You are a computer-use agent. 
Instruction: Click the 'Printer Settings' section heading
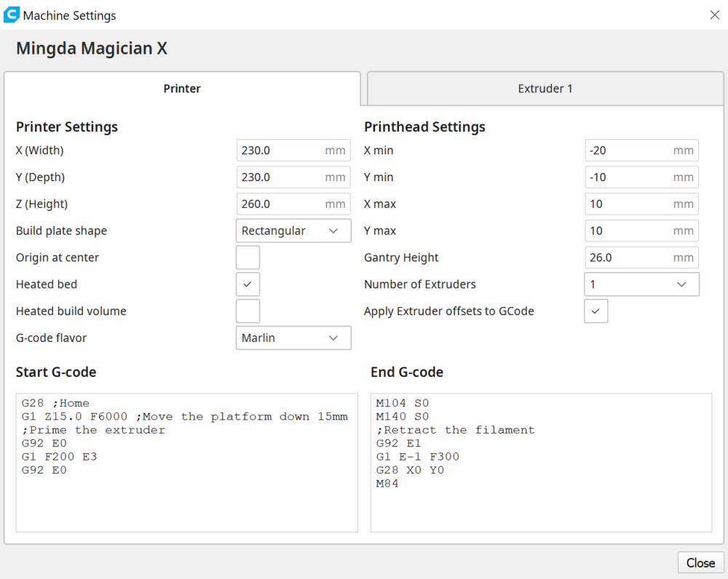(67, 127)
